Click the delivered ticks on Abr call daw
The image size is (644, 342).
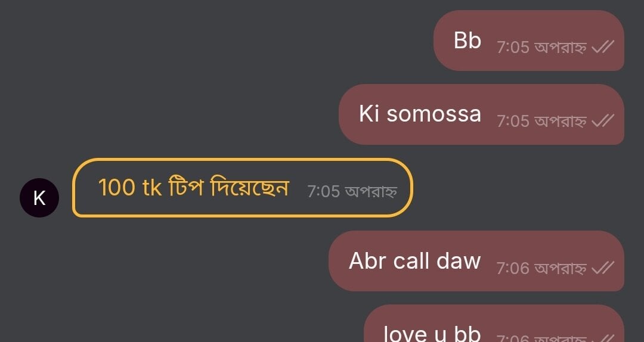[603, 268]
